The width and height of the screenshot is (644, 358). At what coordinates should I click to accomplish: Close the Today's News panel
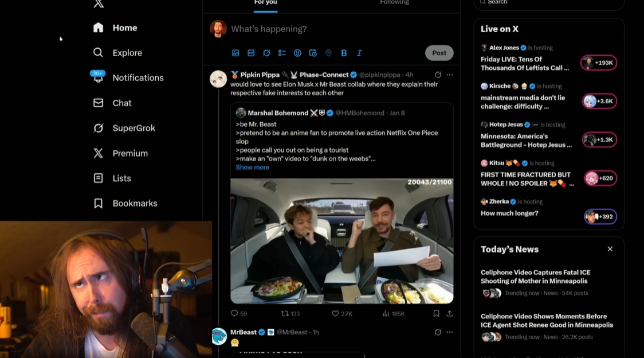coord(610,250)
